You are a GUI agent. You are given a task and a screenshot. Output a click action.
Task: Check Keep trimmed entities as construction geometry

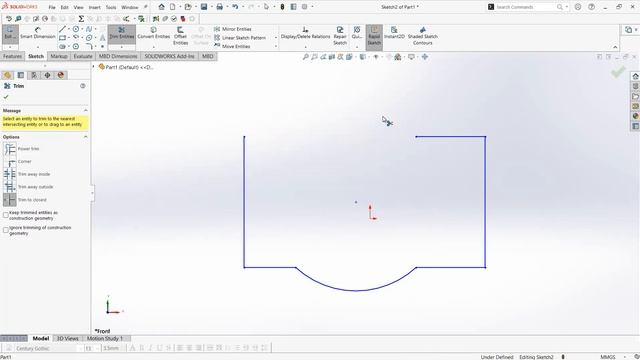(x=6, y=215)
